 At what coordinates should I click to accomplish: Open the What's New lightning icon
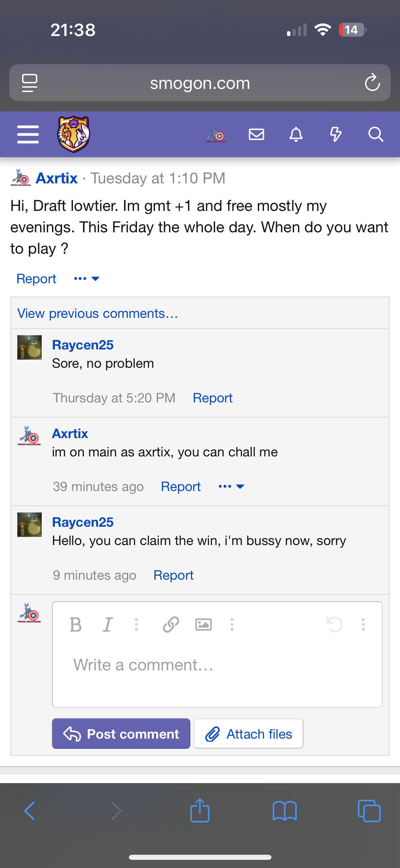[x=336, y=134]
